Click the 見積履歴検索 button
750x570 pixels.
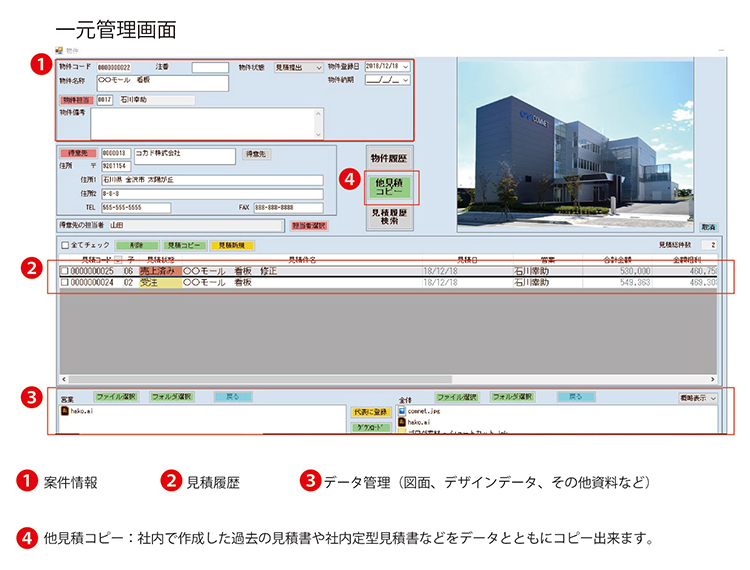389,217
